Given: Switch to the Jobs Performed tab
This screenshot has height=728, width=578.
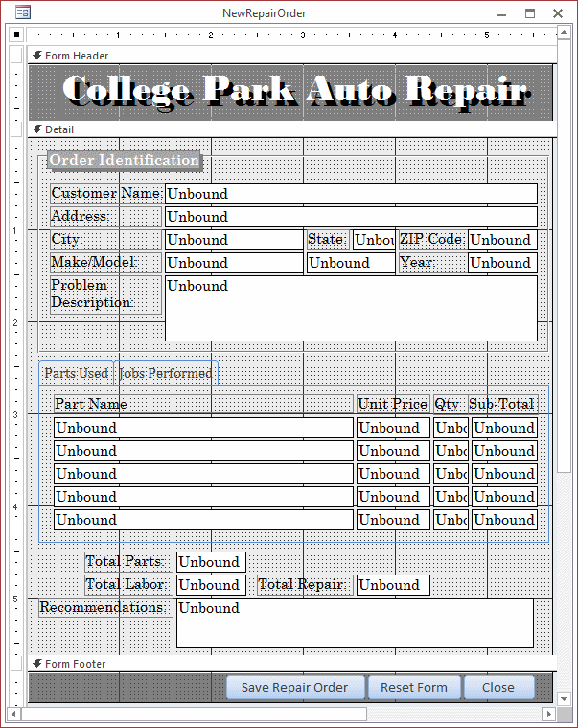Looking at the screenshot, I should pos(166,373).
